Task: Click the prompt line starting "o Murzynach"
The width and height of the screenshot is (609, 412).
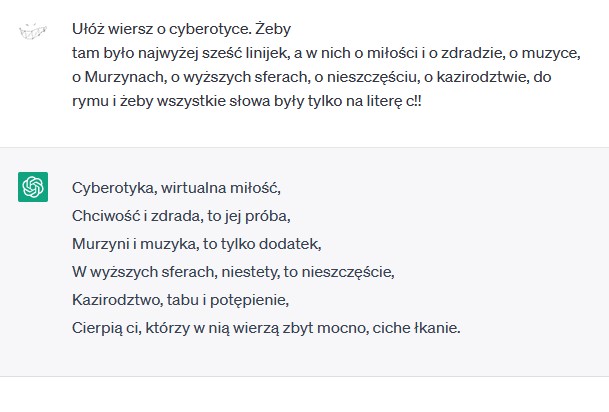Action: (x=311, y=77)
